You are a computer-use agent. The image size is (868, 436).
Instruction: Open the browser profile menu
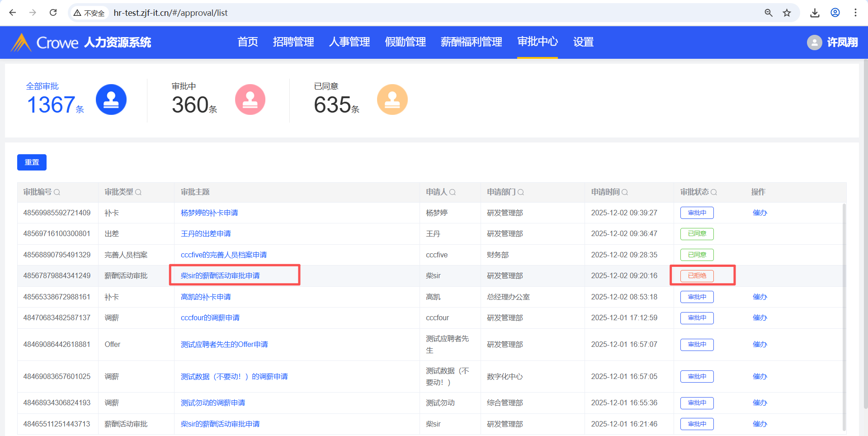click(835, 13)
